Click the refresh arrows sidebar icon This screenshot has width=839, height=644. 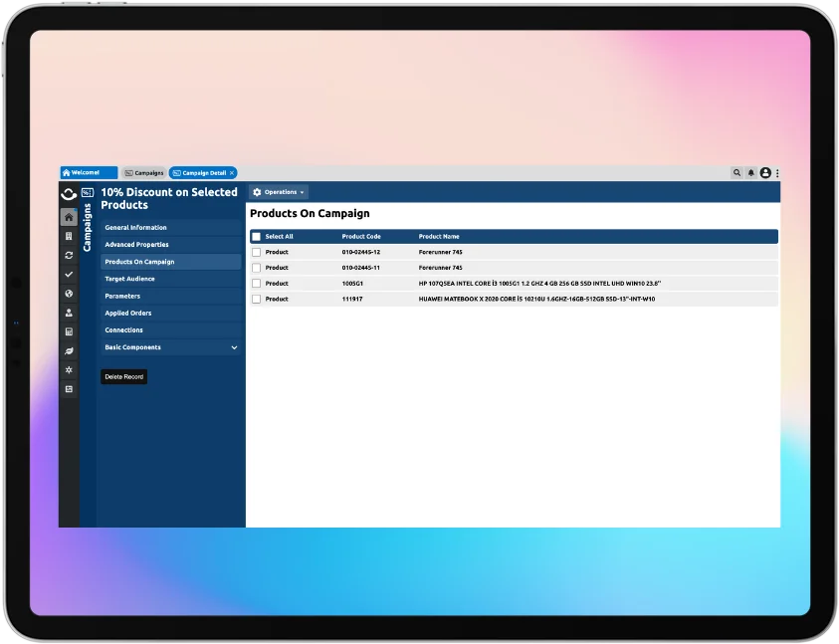tap(69, 255)
